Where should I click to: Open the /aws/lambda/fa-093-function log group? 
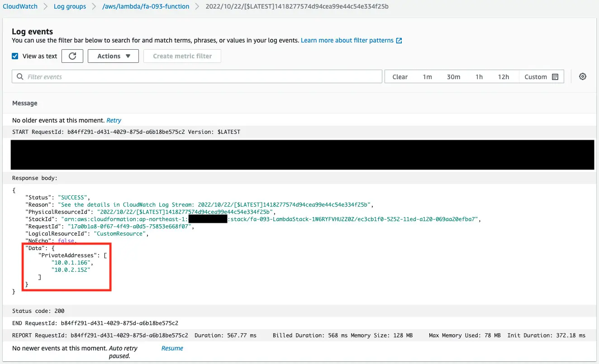[x=145, y=6]
